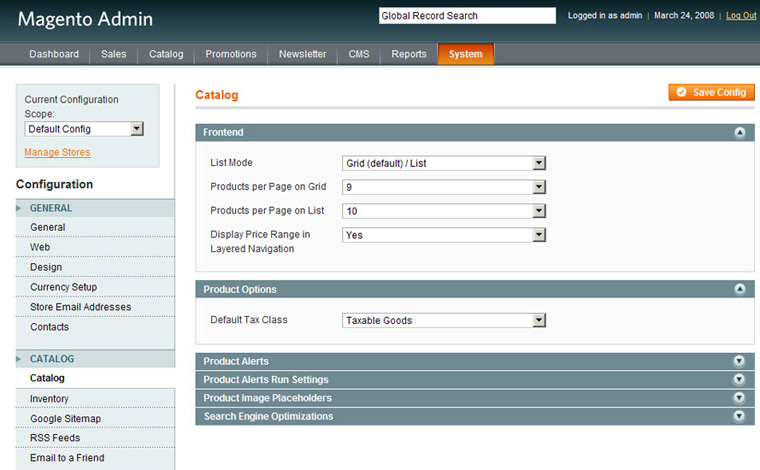This screenshot has width=760, height=470.
Task: Click the triangle icon beside GENERAL heading
Action: 19,208
